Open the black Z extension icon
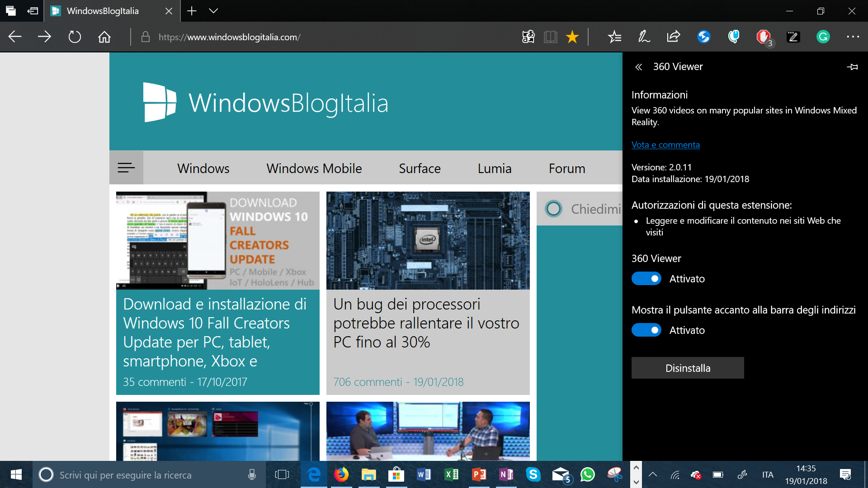 [x=793, y=37]
